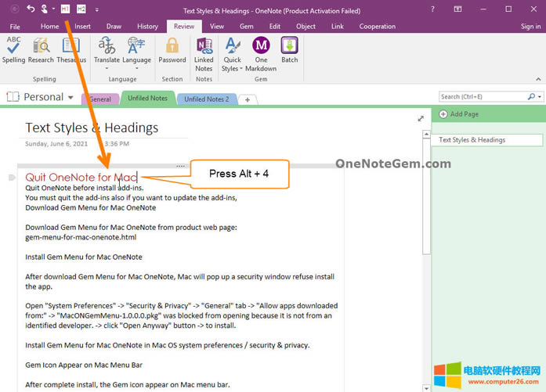Click the H1 heading quick access button
This screenshot has height=392, width=546.
(x=64, y=9)
